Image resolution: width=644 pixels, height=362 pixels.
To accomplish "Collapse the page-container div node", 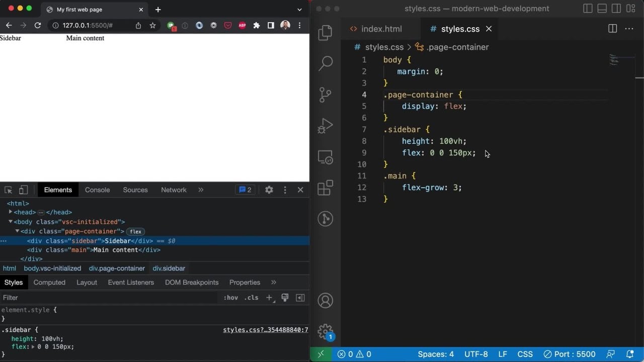I will pos(17,231).
